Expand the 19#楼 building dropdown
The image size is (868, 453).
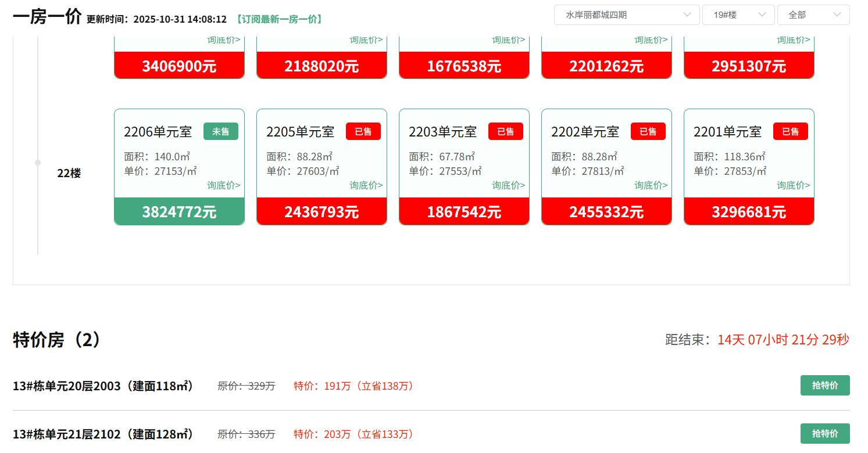pos(738,15)
